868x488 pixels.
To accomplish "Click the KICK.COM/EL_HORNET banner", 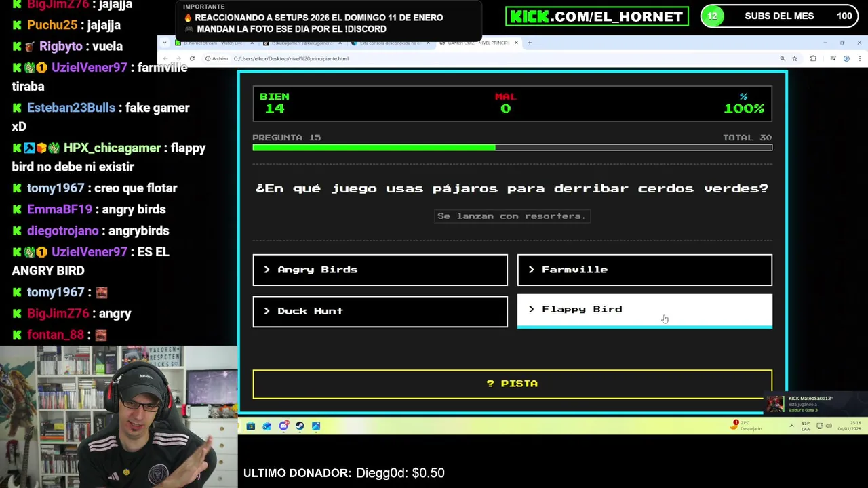I will coord(597,16).
